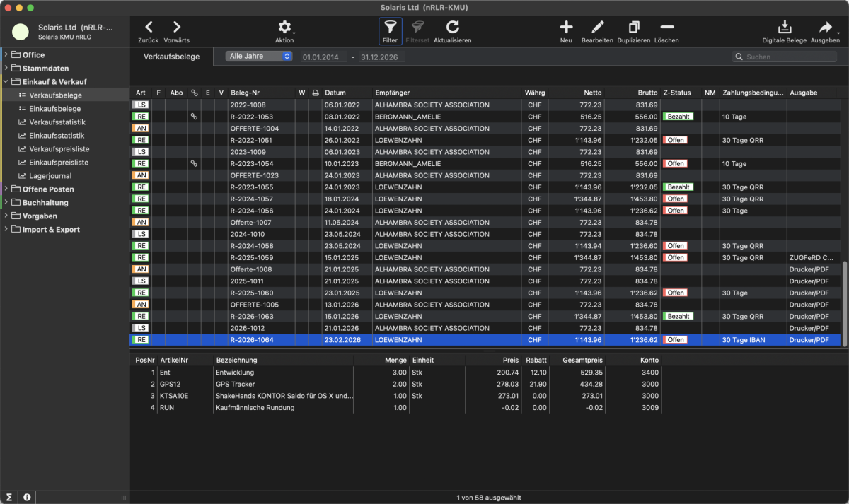
Task: Click the sum sigma button at bottom left
Action: (10, 498)
